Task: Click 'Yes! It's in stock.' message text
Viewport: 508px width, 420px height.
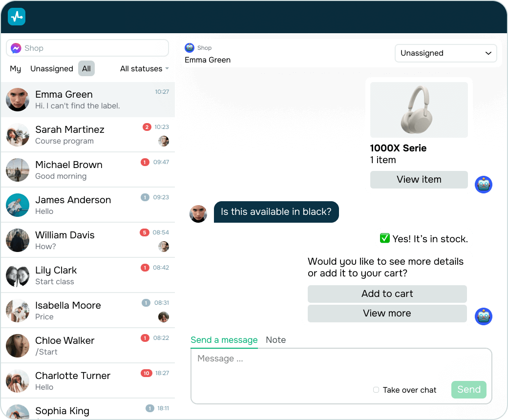Action: point(430,239)
